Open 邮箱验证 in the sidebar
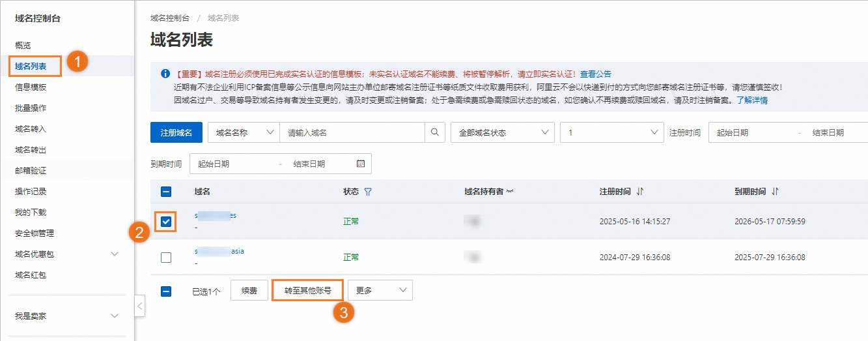 tap(31, 170)
